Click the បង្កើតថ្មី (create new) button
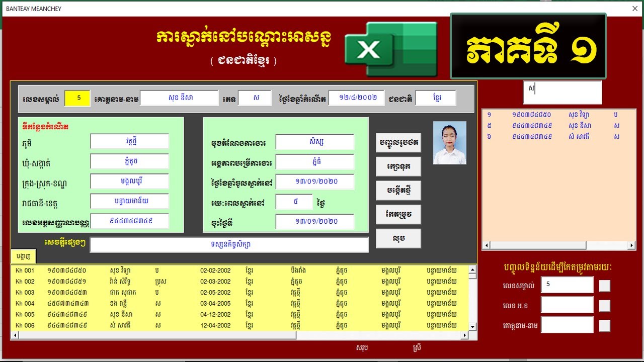 coord(398,191)
